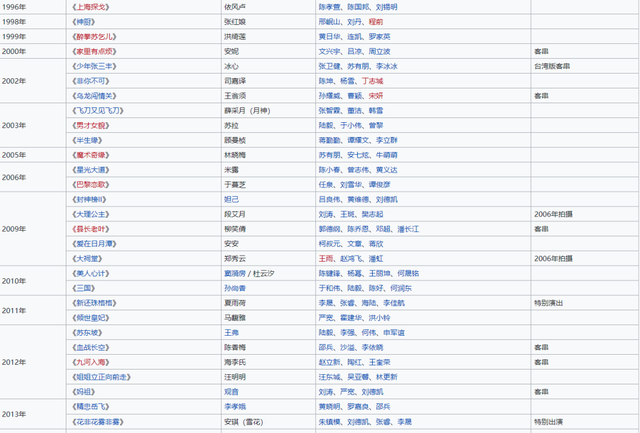Click the red actor link 王雨

pos(326,259)
